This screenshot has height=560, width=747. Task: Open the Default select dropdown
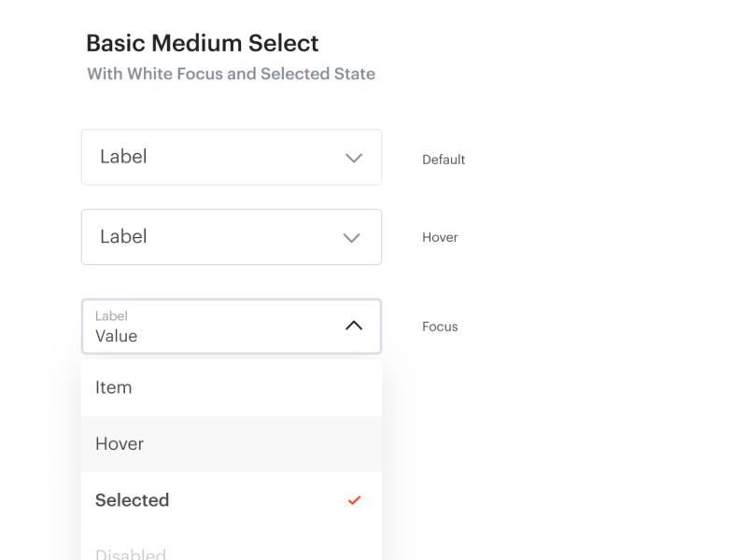[232, 157]
